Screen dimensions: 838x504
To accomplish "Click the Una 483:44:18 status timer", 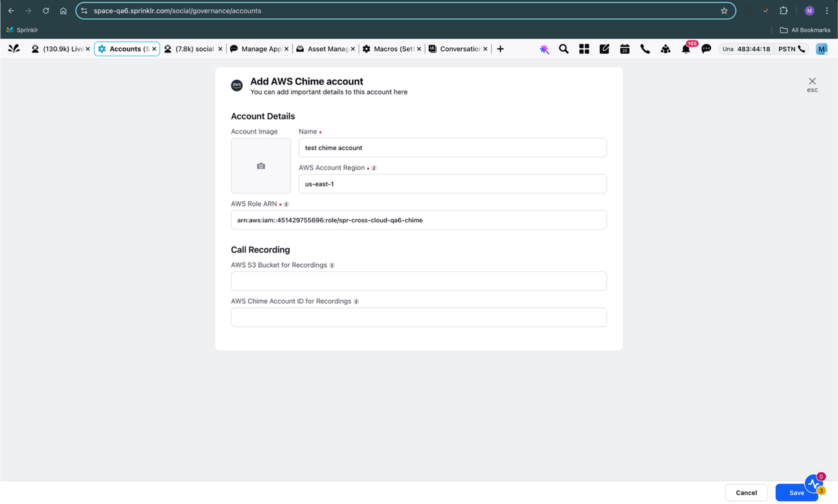I will [746, 49].
